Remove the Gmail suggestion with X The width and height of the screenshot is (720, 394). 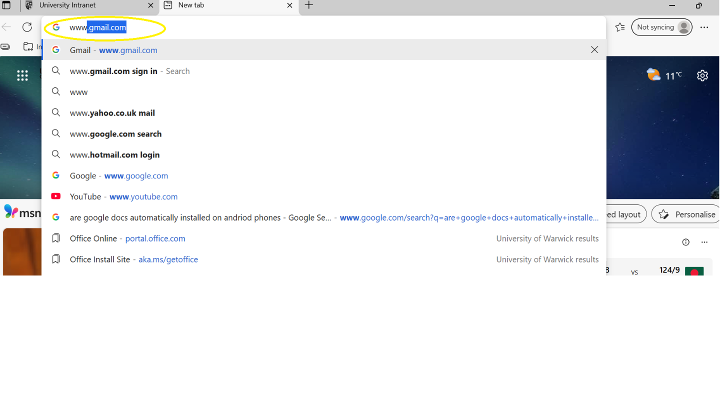594,50
